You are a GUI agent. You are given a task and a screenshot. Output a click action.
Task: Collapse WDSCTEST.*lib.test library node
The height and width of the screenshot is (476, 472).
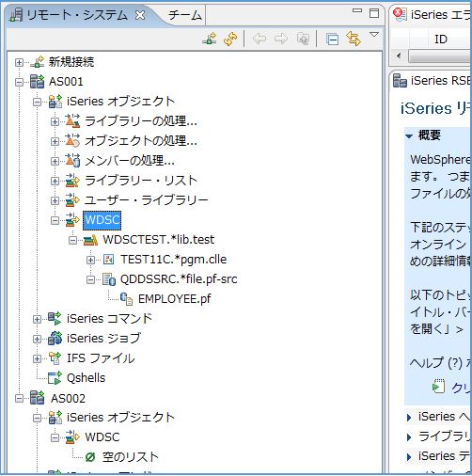tap(72, 240)
